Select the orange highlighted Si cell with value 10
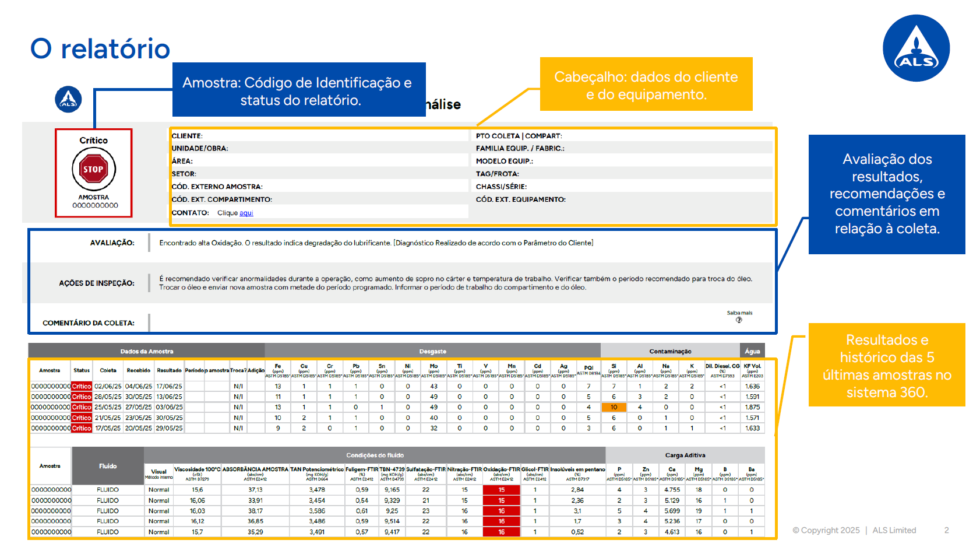 tap(614, 407)
